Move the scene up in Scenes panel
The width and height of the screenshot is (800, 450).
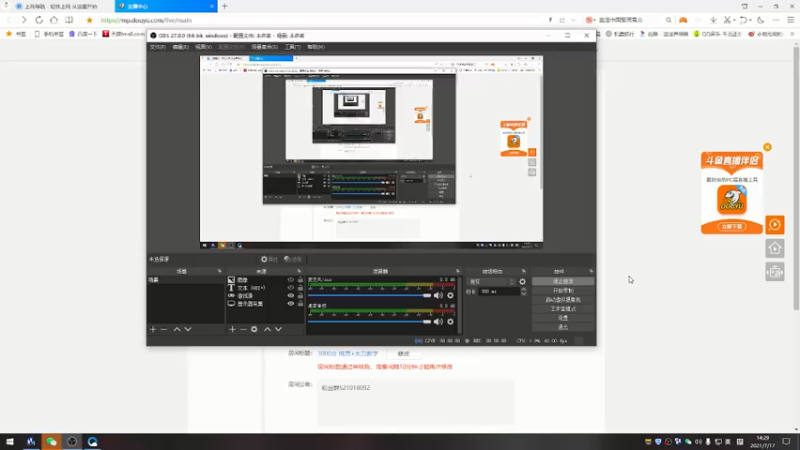point(177,330)
